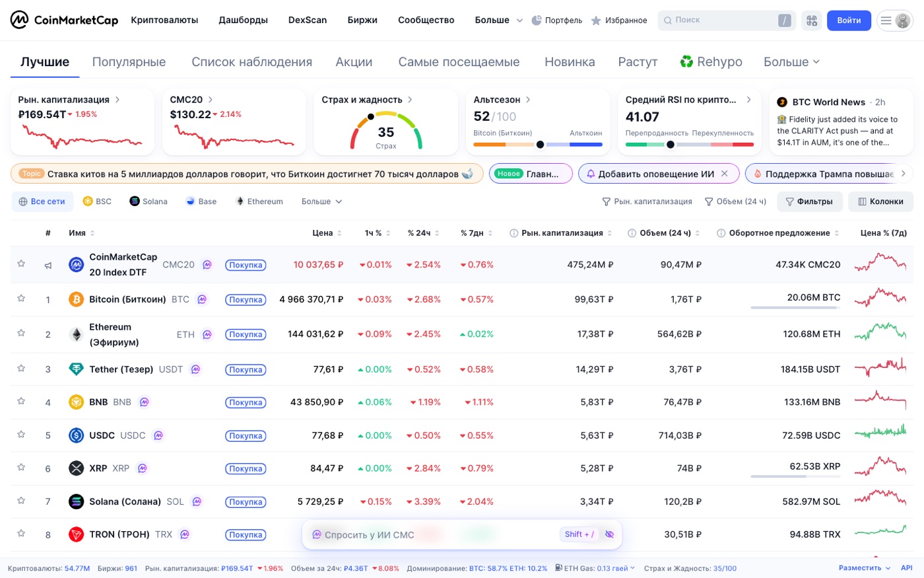
Task: Click the BNB coin logo
Action: point(77,402)
